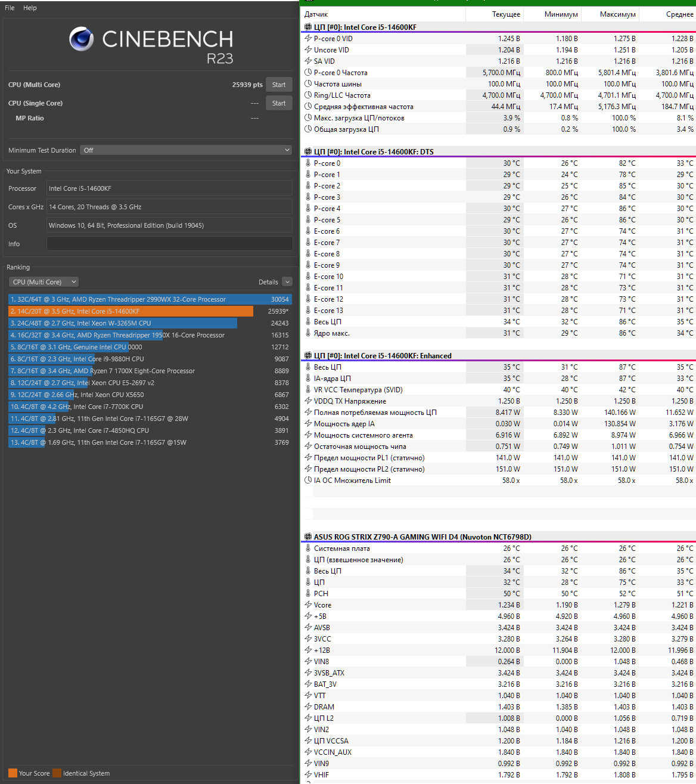
Task: Select orange ranking row 14C/20T i5-14600KF
Action: [150, 311]
